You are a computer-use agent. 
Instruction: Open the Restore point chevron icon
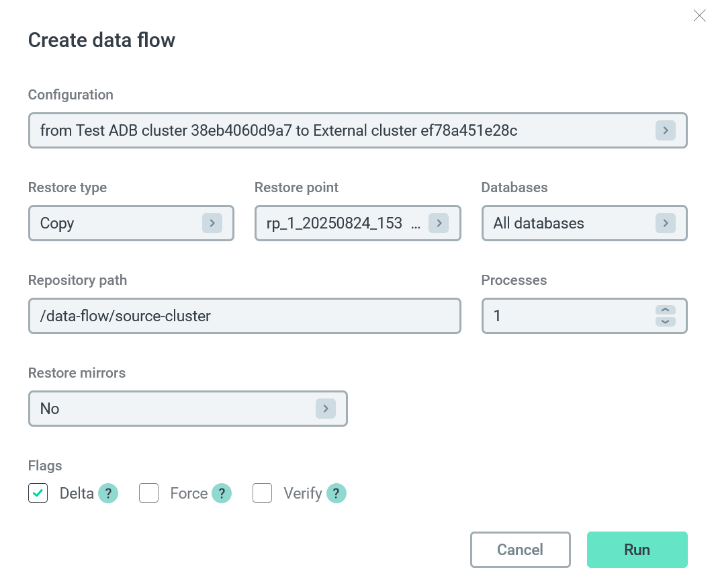[439, 223]
